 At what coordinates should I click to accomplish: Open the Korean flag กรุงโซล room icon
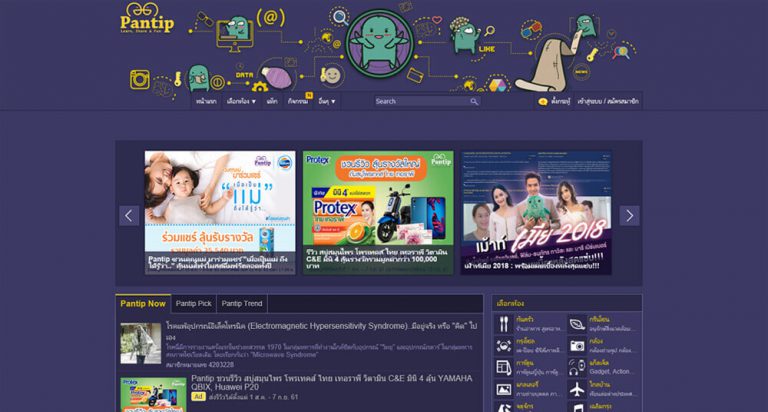point(504,345)
